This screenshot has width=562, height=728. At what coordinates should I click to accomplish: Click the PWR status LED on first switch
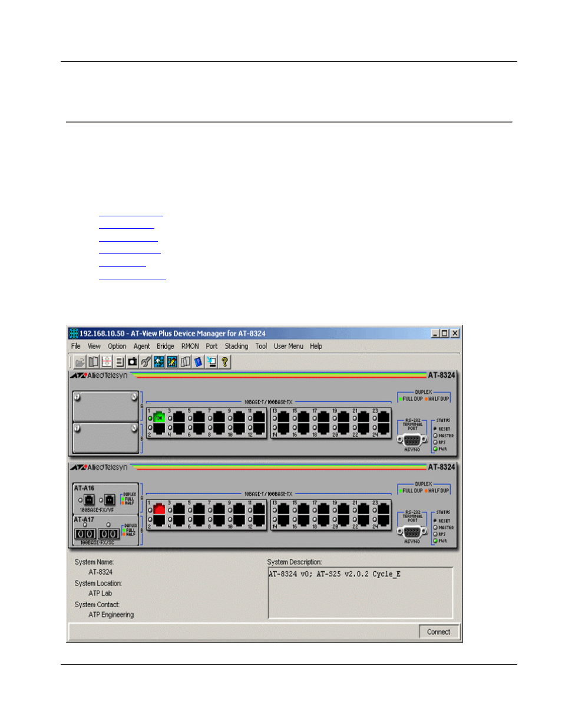[x=435, y=449]
